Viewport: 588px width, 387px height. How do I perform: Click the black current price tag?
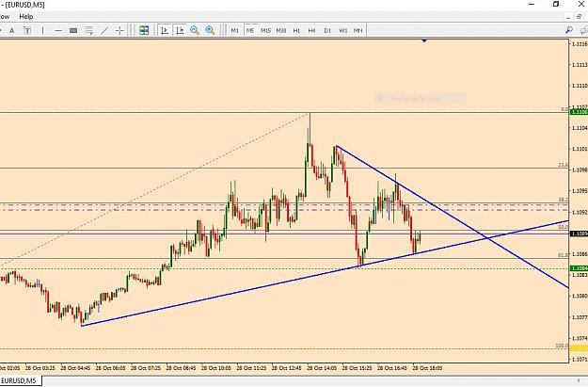tap(579, 234)
